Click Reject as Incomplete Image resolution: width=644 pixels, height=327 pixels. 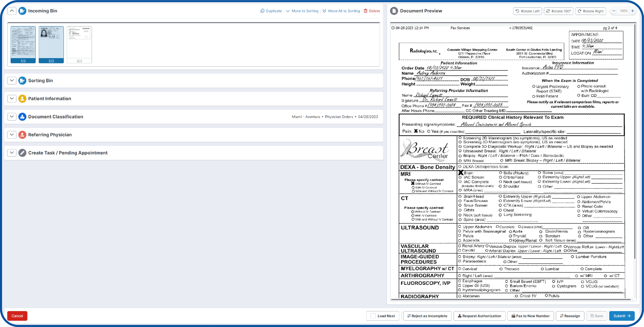click(x=427, y=316)
